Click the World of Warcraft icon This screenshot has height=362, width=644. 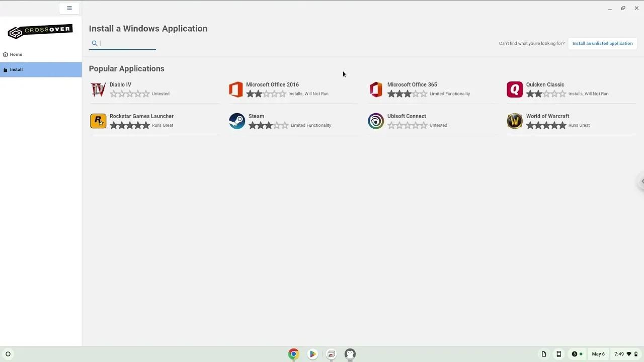514,121
